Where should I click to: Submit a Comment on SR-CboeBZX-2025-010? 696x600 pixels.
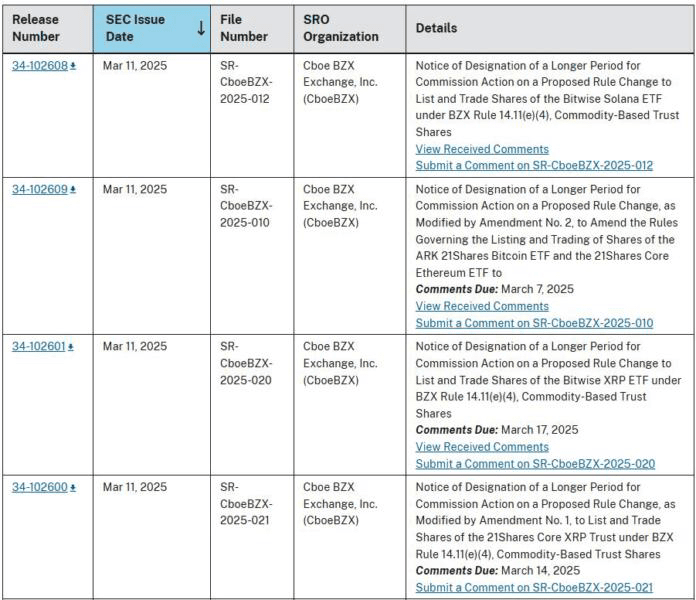(534, 323)
